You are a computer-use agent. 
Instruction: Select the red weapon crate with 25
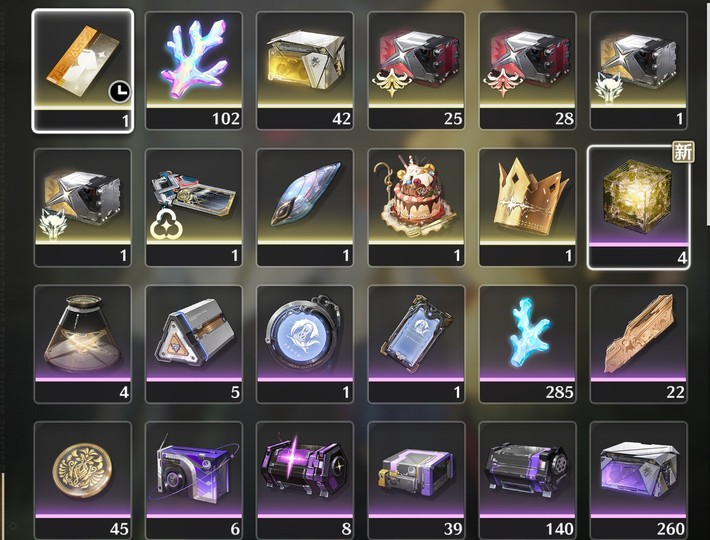pos(416,71)
